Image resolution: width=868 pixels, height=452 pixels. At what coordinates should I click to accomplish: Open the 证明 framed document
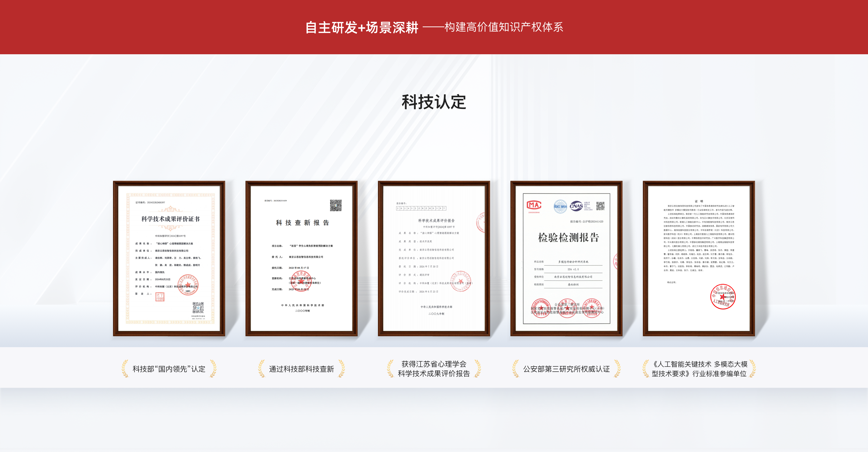coord(698,258)
